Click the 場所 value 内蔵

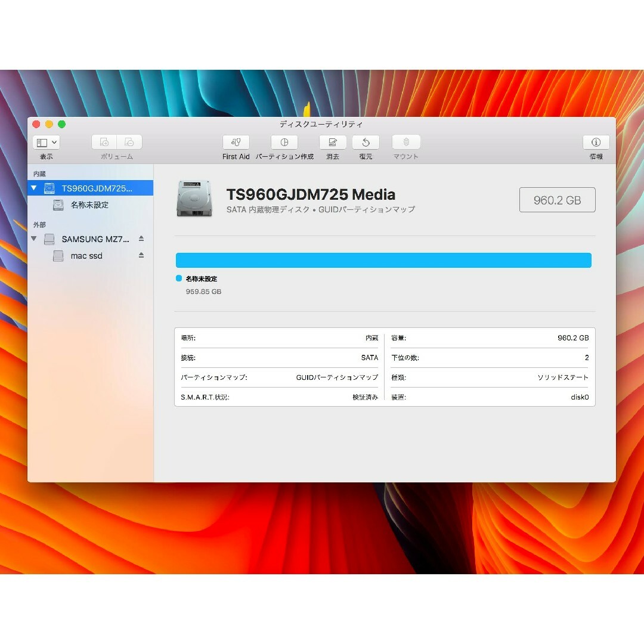(371, 338)
